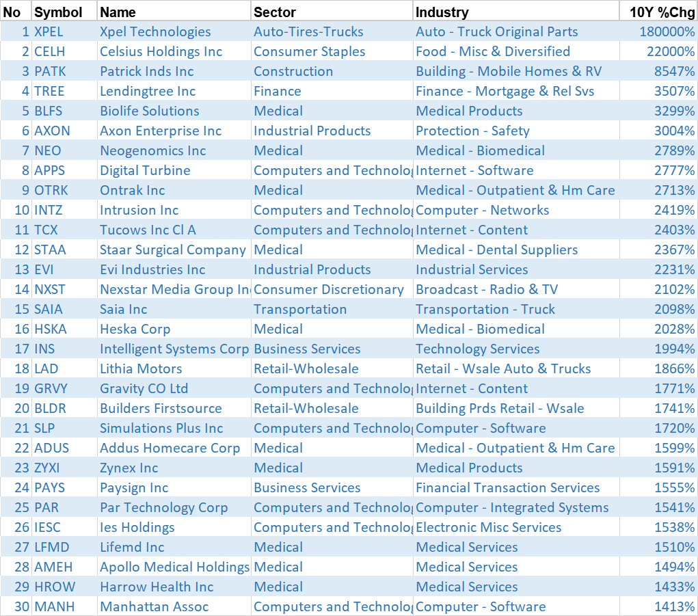Select the Name column header
The image size is (698, 616).
coord(174,12)
